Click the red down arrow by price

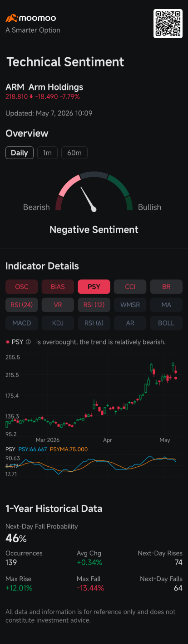pos(31,96)
